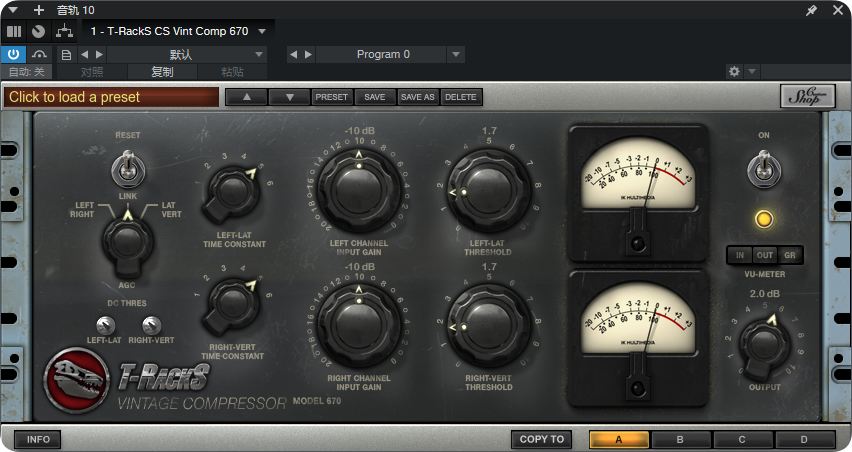The image size is (852, 452).
Task: Click the DELETE preset button
Action: coord(461,97)
